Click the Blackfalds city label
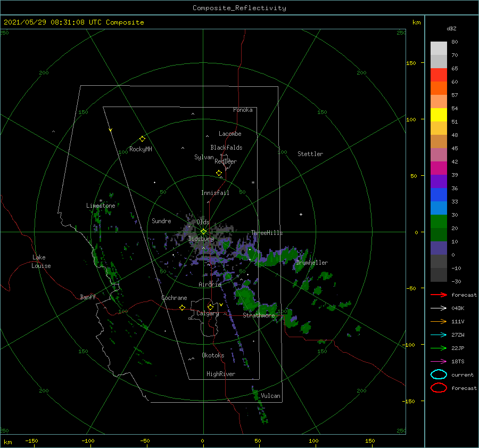This screenshot has width=479, height=448. pyautogui.click(x=226, y=148)
